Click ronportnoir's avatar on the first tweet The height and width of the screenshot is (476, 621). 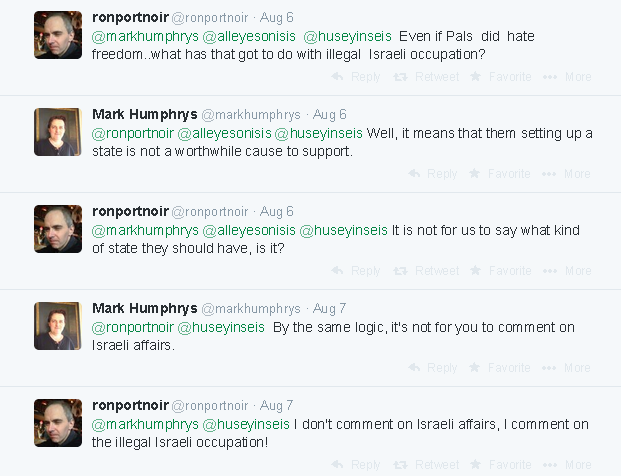pyautogui.click(x=58, y=35)
